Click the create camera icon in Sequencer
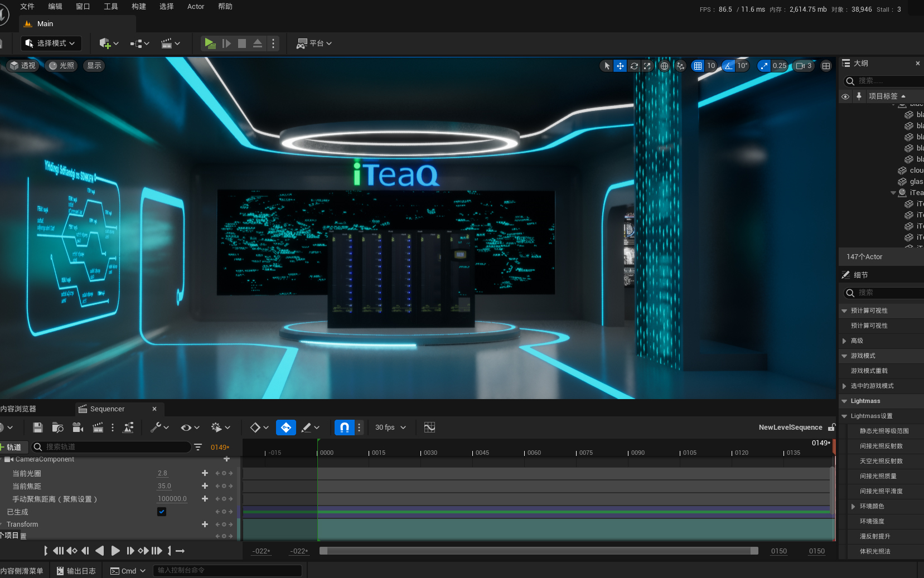The height and width of the screenshot is (578, 924). point(78,428)
